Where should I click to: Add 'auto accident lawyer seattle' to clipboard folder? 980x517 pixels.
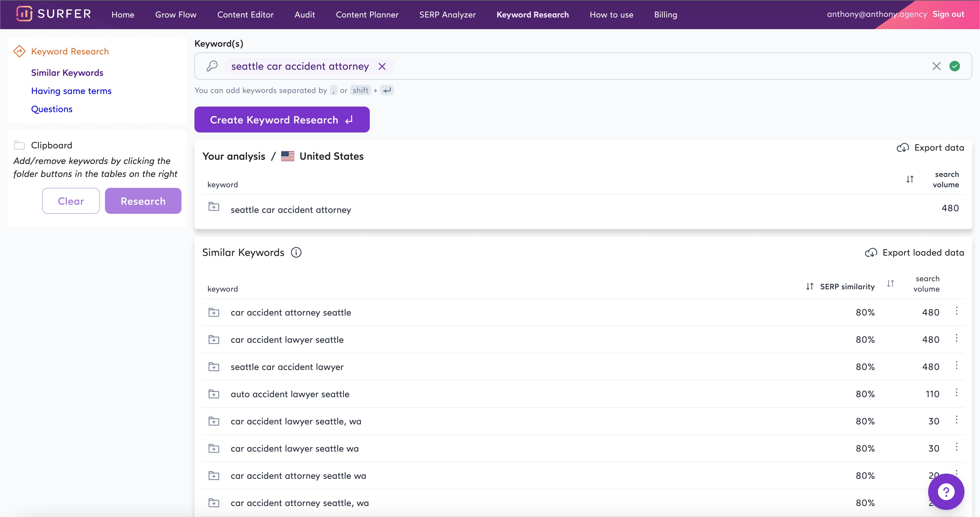pyautogui.click(x=214, y=394)
